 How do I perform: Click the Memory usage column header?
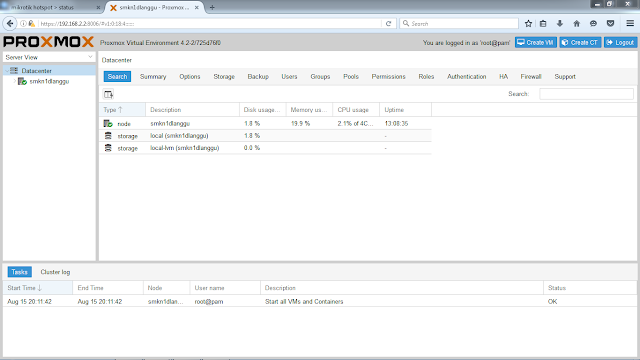pyautogui.click(x=309, y=110)
